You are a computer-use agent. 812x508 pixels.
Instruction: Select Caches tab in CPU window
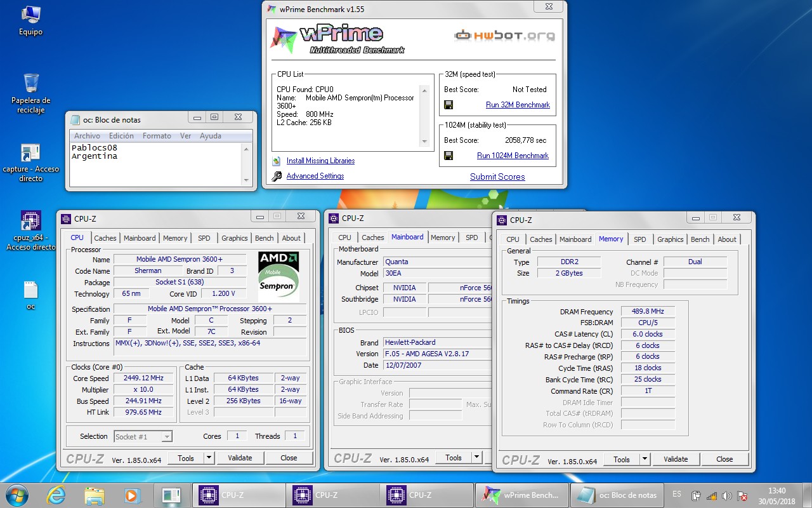pos(105,238)
